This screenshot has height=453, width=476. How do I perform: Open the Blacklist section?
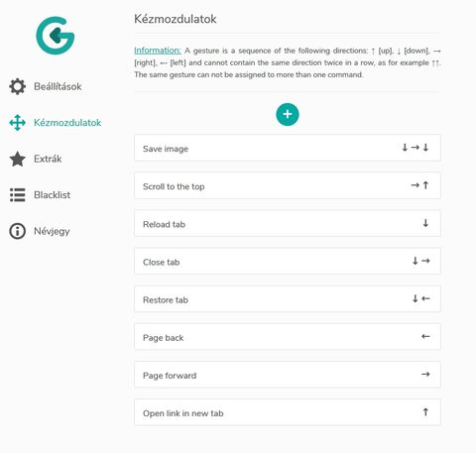coord(52,195)
